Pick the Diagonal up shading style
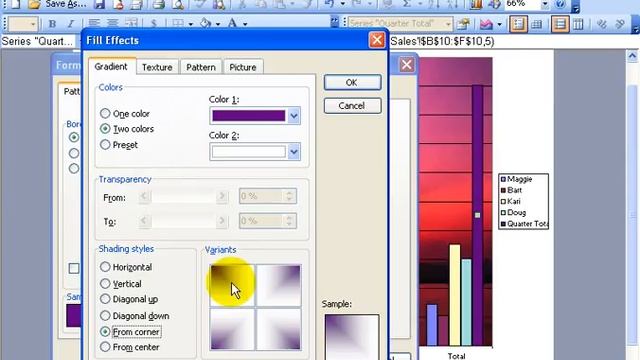Viewport: 640px width, 360px height. click(x=105, y=299)
